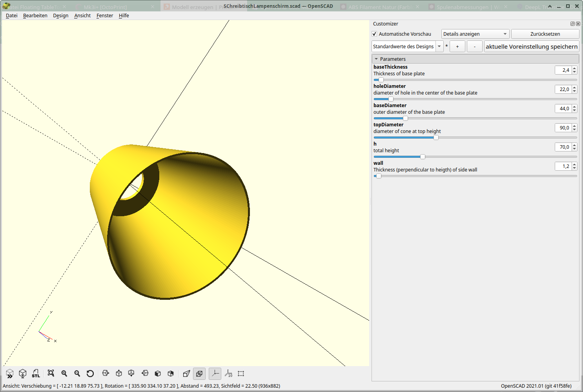Adjust the topDiameter slider
This screenshot has width=583, height=392.
click(436, 137)
